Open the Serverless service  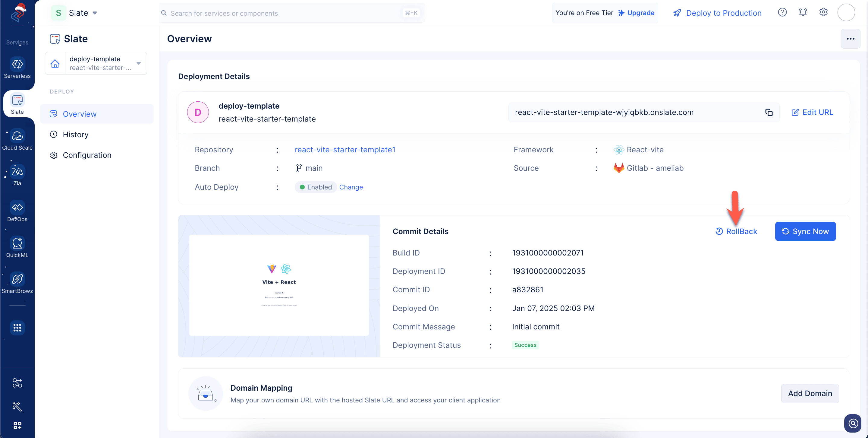17,68
